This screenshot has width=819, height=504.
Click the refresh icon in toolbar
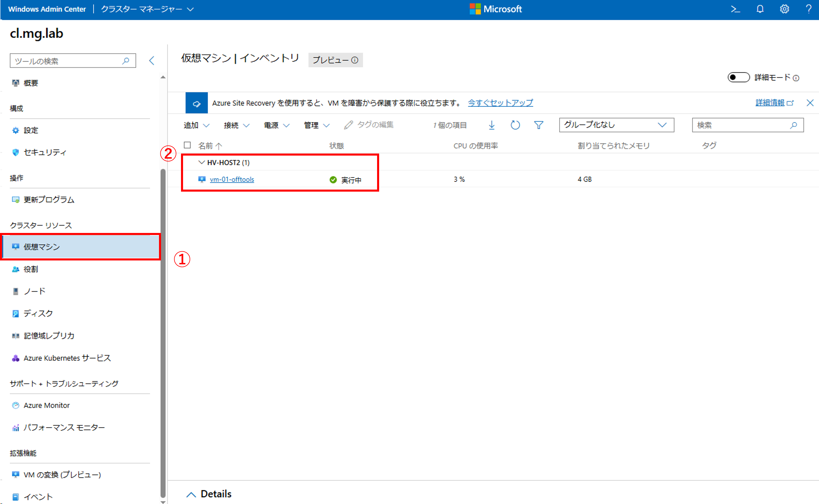point(515,125)
